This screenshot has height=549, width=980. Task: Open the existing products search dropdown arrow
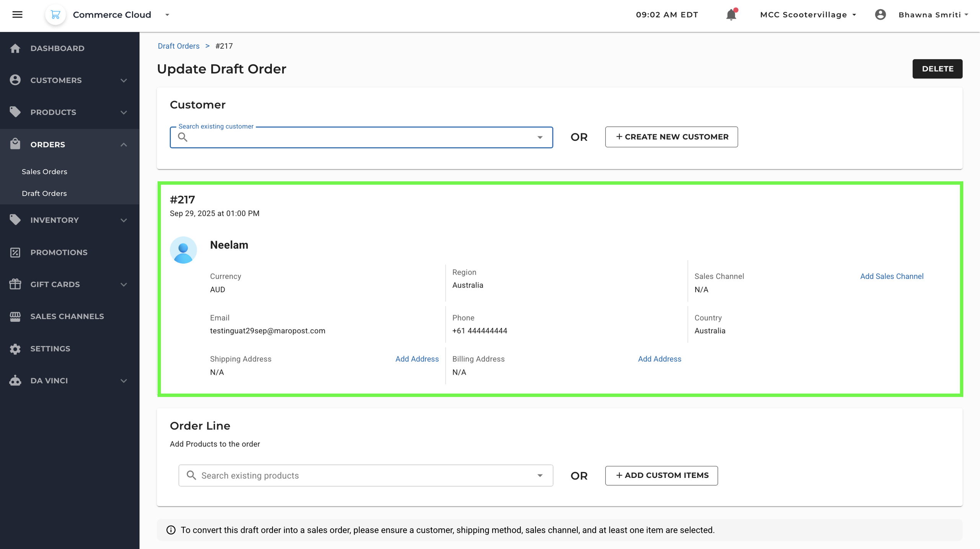pyautogui.click(x=540, y=476)
